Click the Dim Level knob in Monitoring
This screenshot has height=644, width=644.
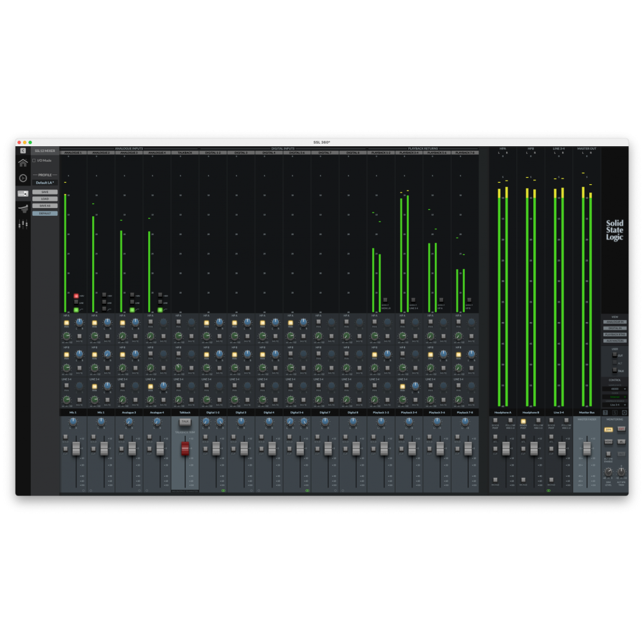(x=609, y=472)
